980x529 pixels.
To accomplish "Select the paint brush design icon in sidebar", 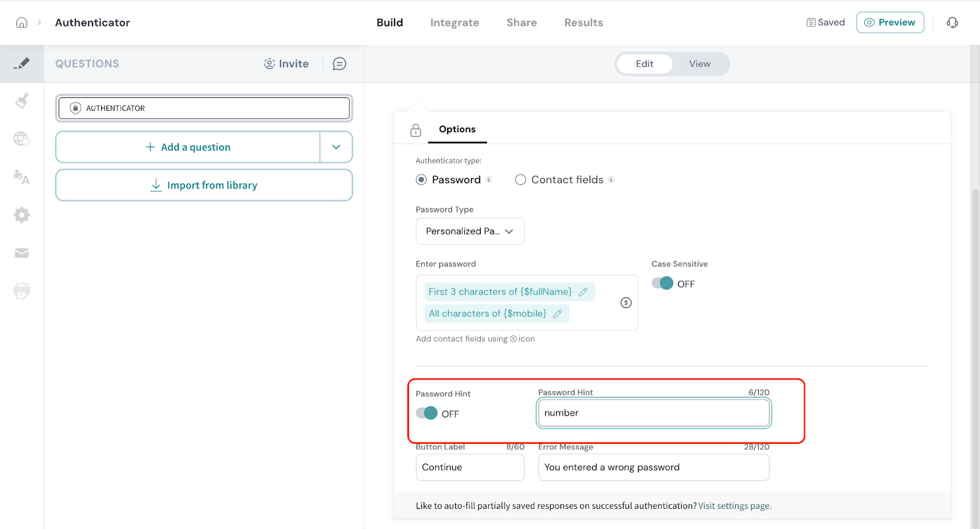I will click(22, 100).
